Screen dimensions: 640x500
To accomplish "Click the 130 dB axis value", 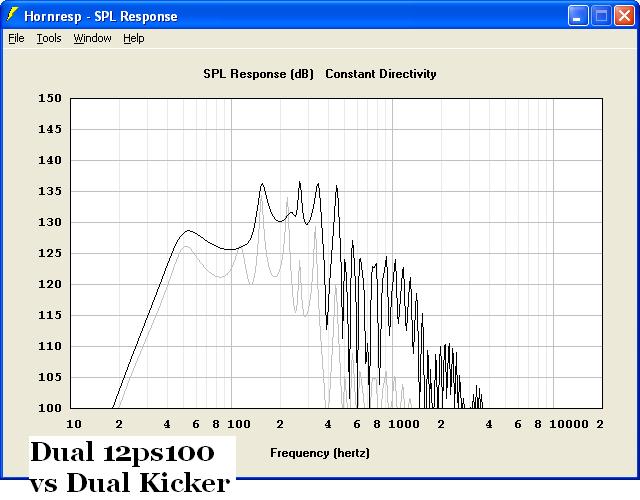I will [x=50, y=222].
